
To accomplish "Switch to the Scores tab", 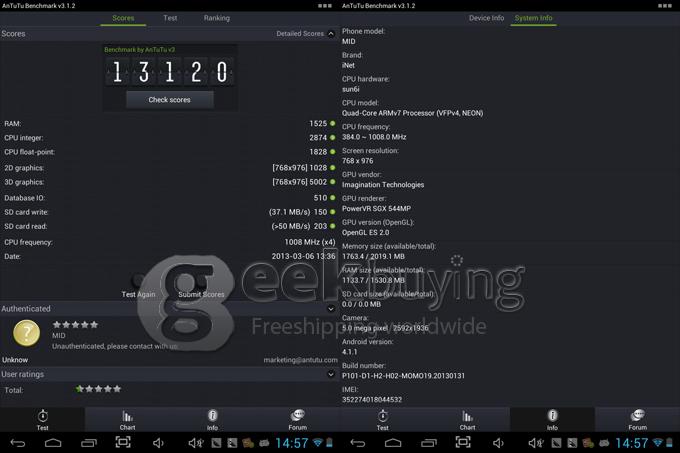I will click(123, 18).
